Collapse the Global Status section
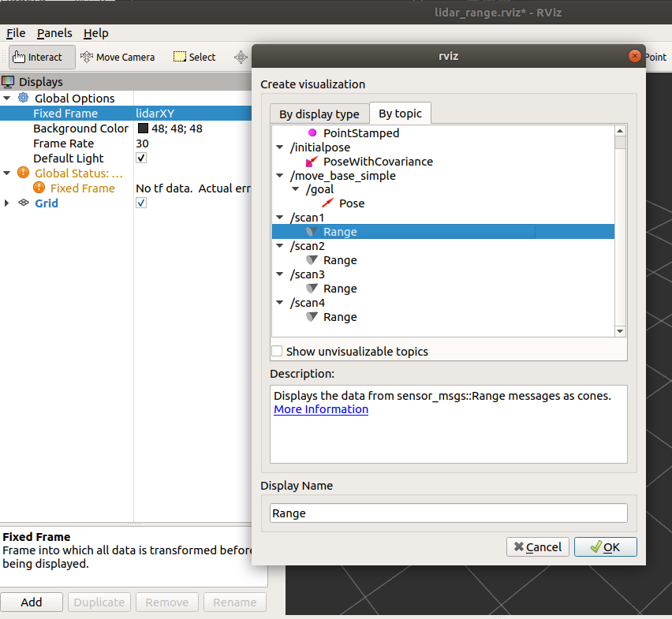The image size is (672, 619). [7, 173]
